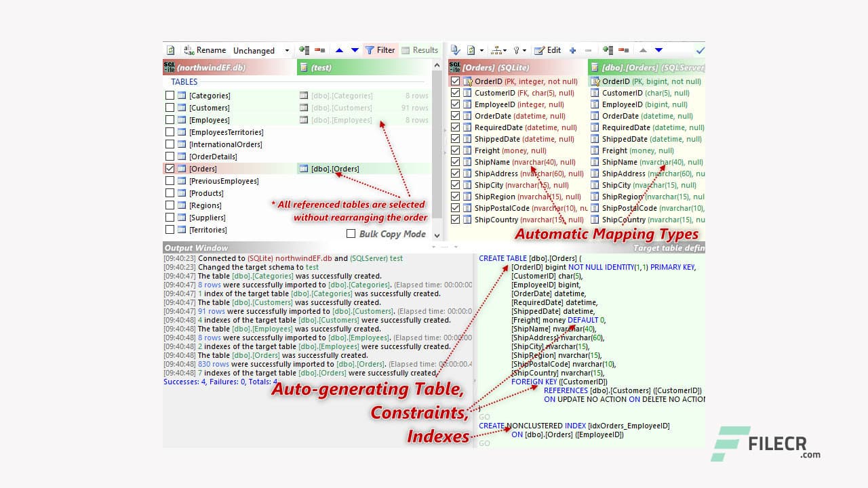
Task: Click the blue move-down arrow in tables toolbar
Action: (354, 50)
